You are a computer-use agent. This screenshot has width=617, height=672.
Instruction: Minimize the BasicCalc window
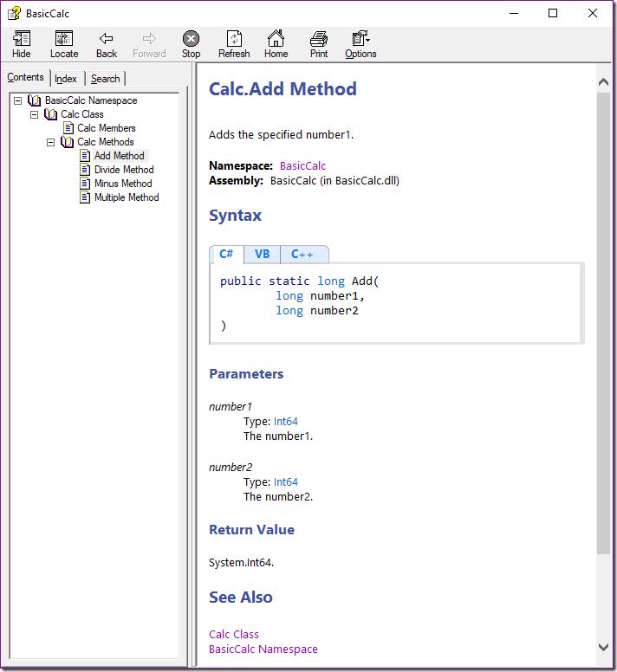514,13
